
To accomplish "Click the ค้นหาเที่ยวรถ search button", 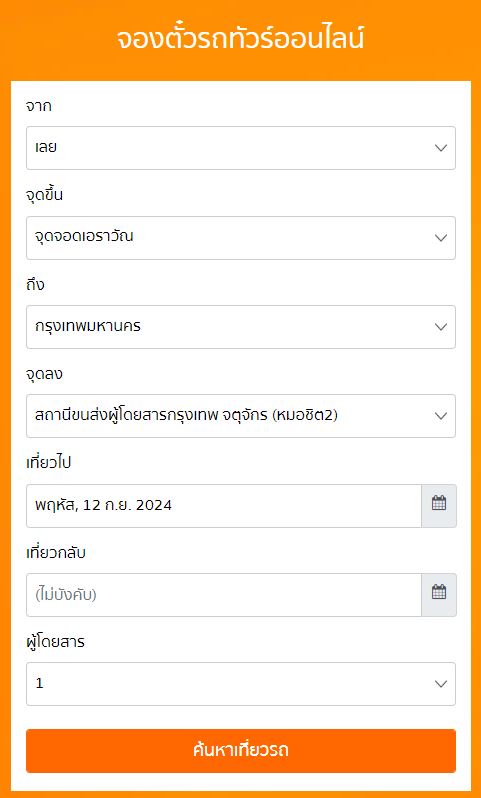I will click(241, 751).
